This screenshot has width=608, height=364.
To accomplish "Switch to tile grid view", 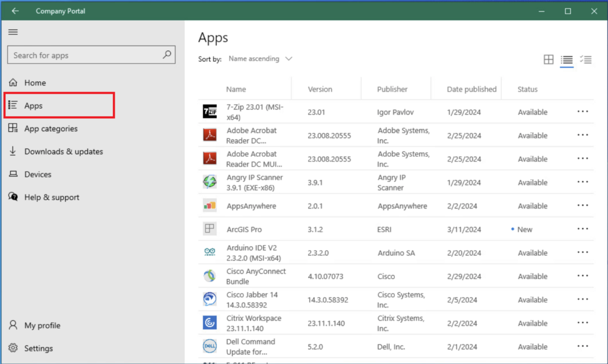I will click(549, 59).
